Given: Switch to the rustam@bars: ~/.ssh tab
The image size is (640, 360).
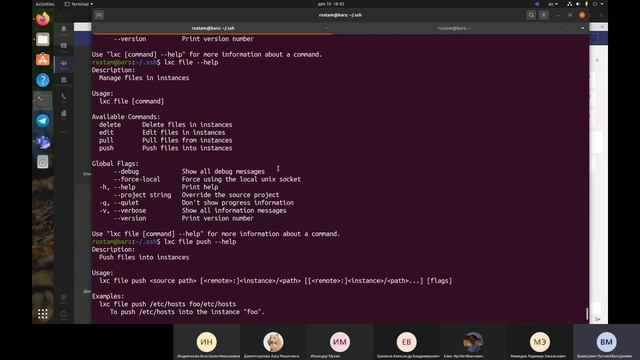Looking at the screenshot, I should point(212,28).
